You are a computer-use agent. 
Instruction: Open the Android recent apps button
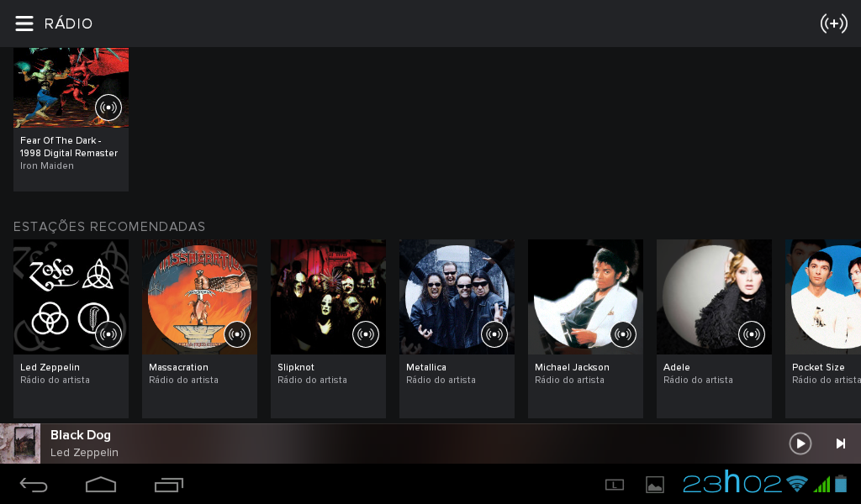(x=168, y=485)
